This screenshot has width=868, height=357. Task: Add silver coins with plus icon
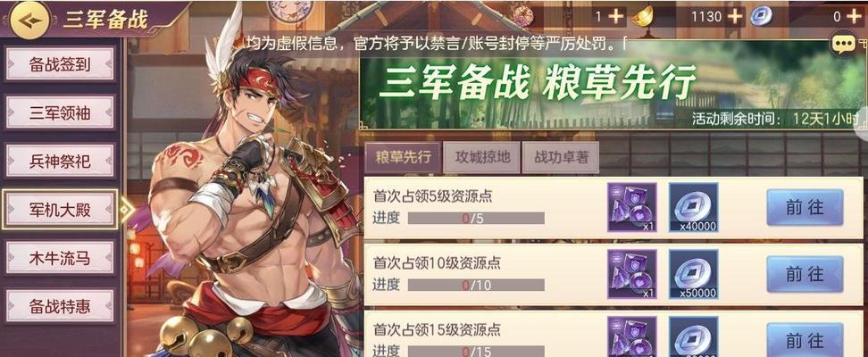click(854, 17)
